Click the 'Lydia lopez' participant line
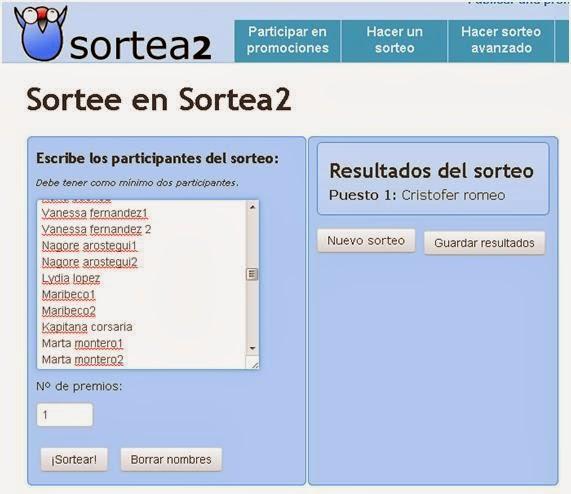 click(x=71, y=278)
